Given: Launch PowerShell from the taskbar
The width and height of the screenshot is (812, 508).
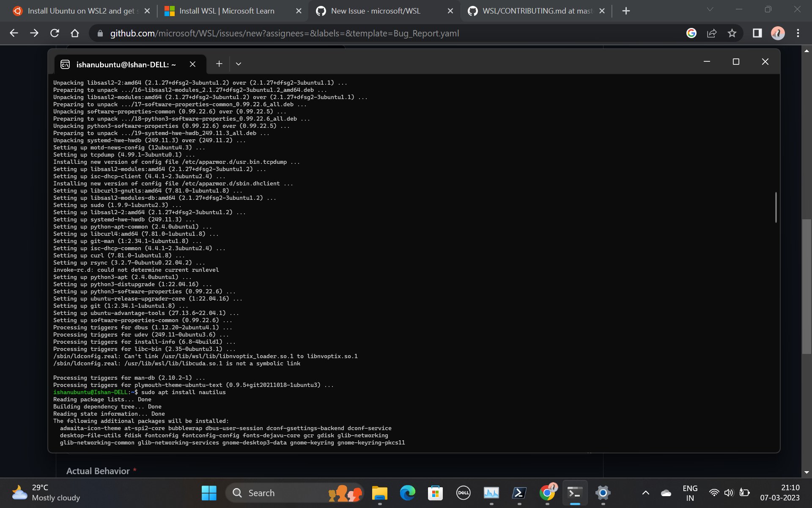Looking at the screenshot, I should [x=519, y=492].
